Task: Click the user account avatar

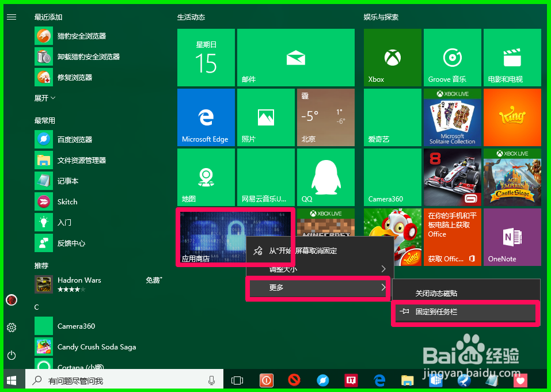Action: [12, 300]
